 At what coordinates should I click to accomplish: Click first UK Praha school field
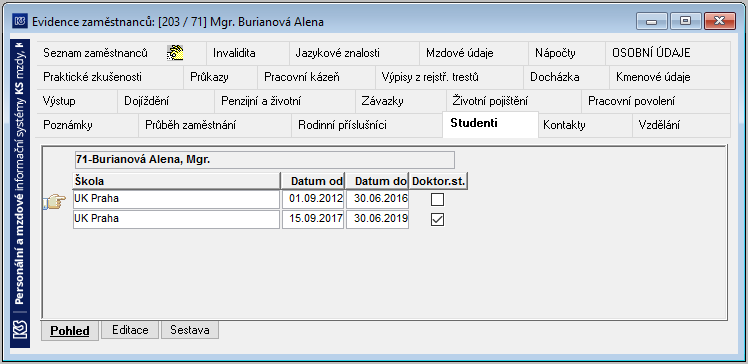click(x=176, y=199)
